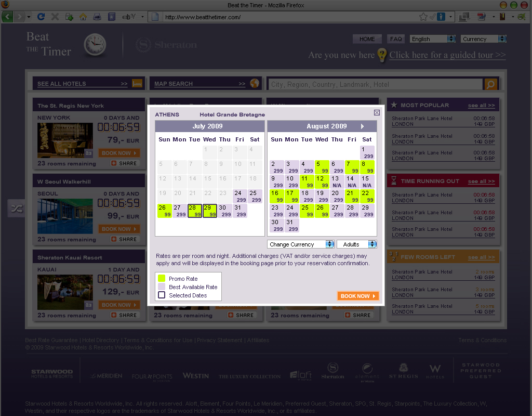532x416 pixels.
Task: Open the Best Rate Guarantee footer link
Action: coord(51,340)
